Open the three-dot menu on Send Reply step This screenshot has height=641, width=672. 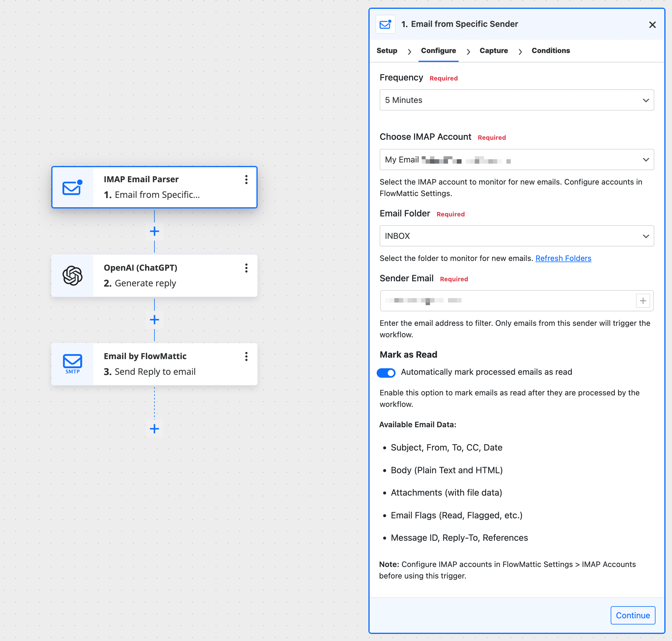246,357
